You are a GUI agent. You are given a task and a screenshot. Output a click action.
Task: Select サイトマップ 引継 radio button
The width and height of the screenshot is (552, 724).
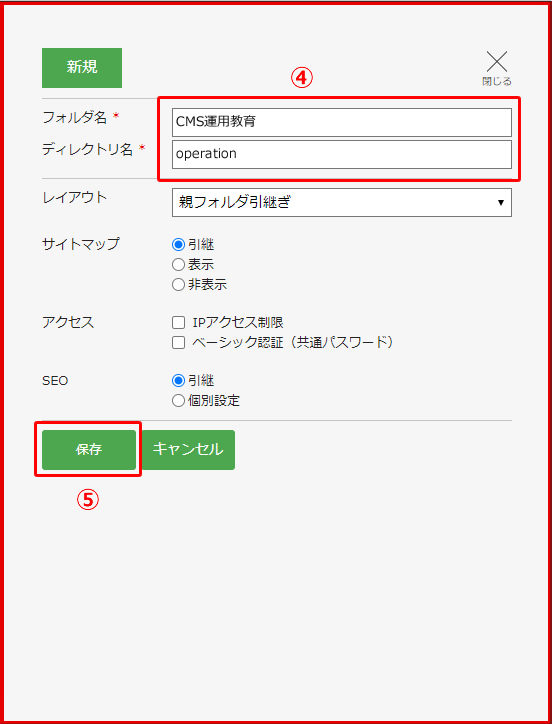(x=178, y=244)
